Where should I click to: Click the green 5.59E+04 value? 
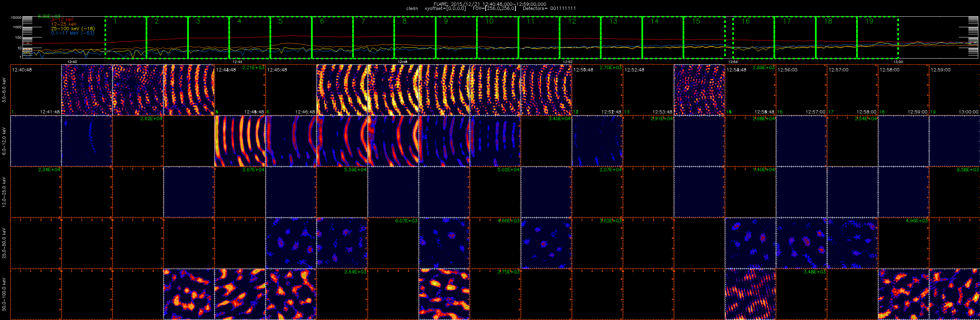(x=355, y=170)
